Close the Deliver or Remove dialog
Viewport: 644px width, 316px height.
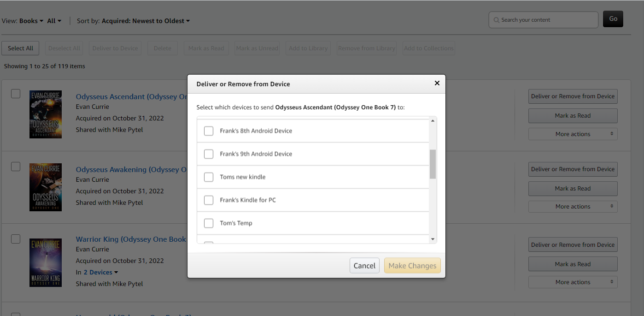[437, 83]
